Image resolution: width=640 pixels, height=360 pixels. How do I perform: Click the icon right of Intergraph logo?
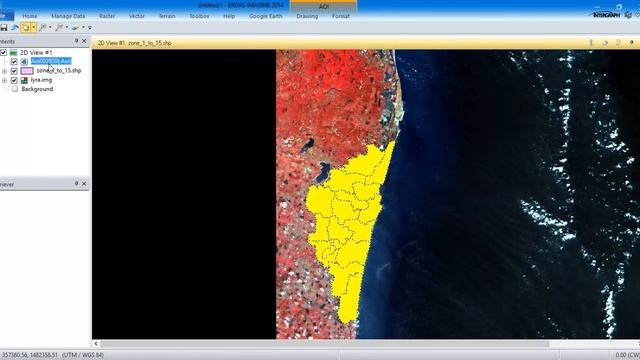tap(628, 15)
